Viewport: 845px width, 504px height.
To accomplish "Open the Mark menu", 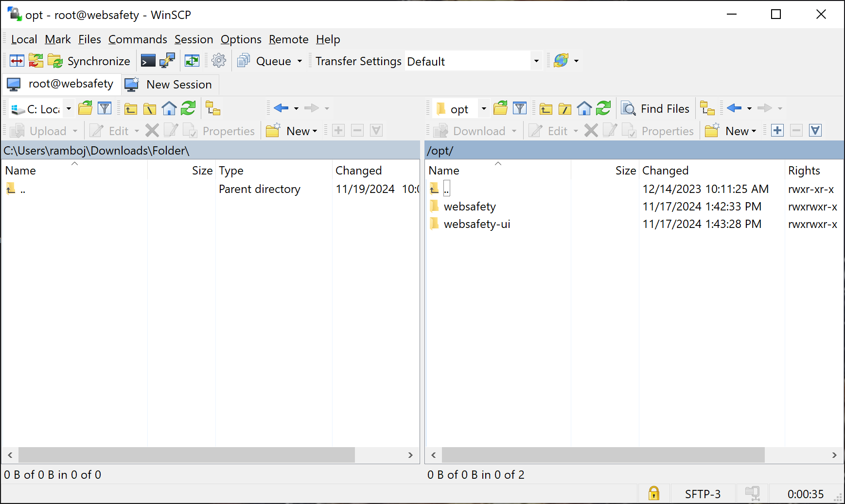I will pyautogui.click(x=58, y=39).
